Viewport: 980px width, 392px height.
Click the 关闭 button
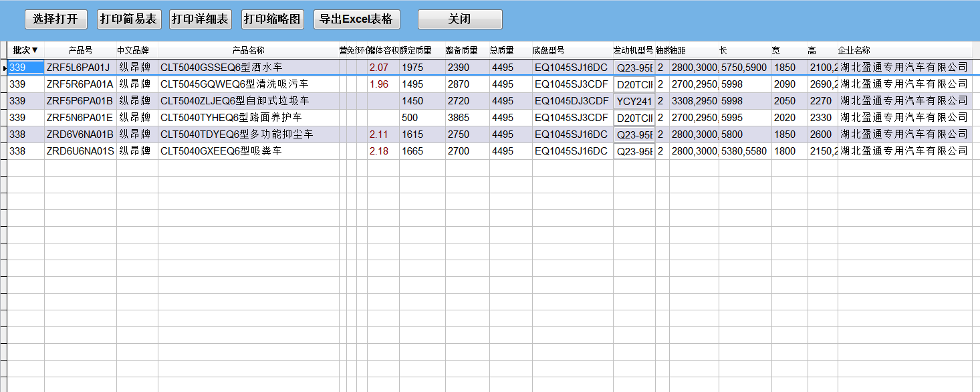460,19
